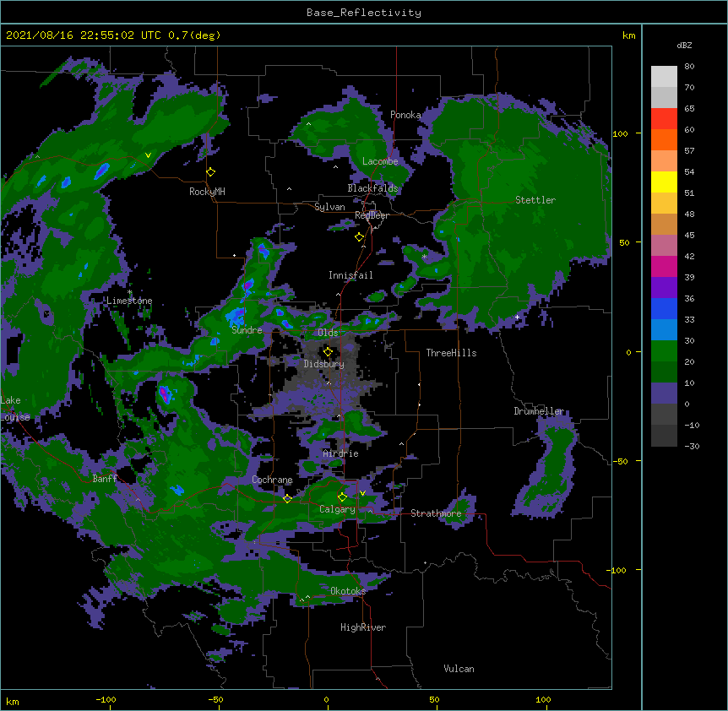Select the Lacombe city label
This screenshot has height=711, width=728.
pos(380,161)
